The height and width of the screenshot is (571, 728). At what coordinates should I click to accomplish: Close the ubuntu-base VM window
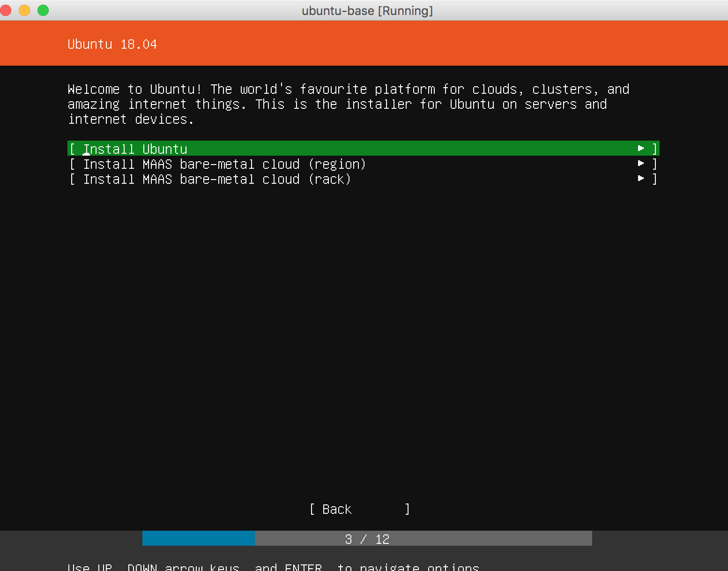6,10
